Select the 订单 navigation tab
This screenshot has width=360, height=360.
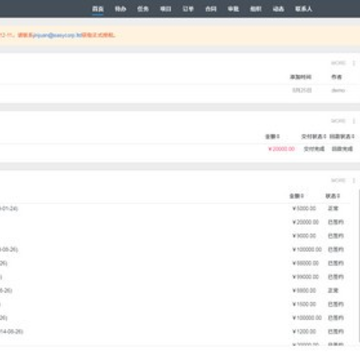[188, 9]
